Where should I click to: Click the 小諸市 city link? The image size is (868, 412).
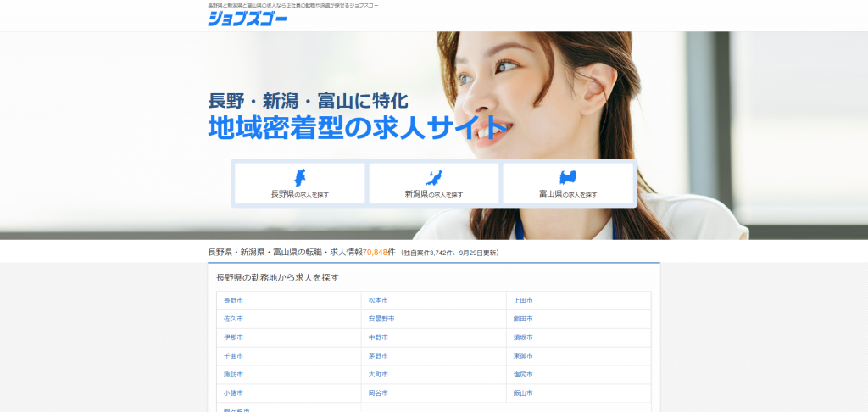233,393
